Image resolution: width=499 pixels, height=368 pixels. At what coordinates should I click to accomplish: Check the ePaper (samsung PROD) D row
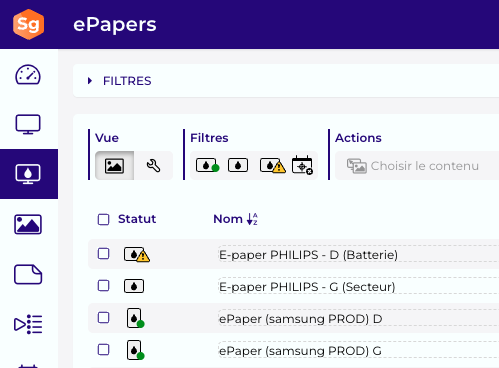pyautogui.click(x=103, y=318)
